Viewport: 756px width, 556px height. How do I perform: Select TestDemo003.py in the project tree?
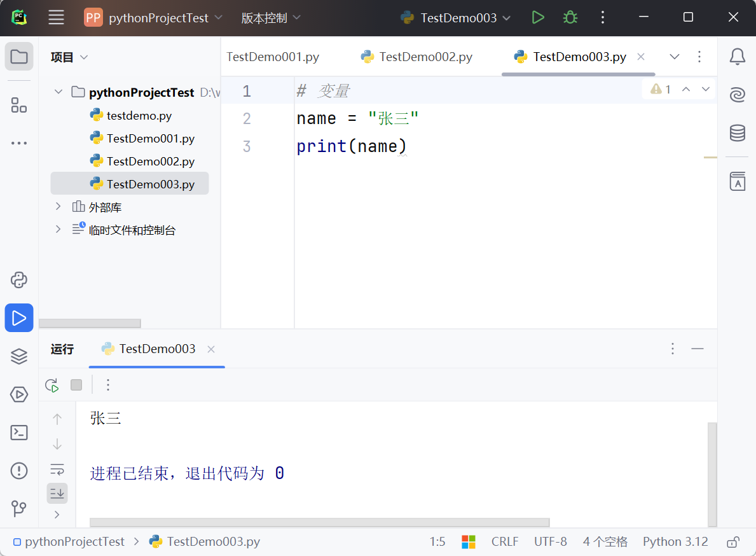click(130, 184)
